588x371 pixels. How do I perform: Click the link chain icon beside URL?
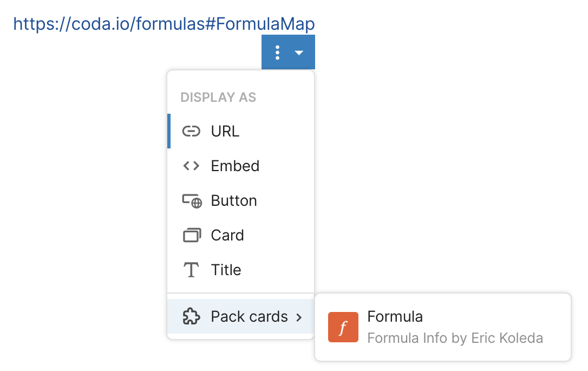191,132
